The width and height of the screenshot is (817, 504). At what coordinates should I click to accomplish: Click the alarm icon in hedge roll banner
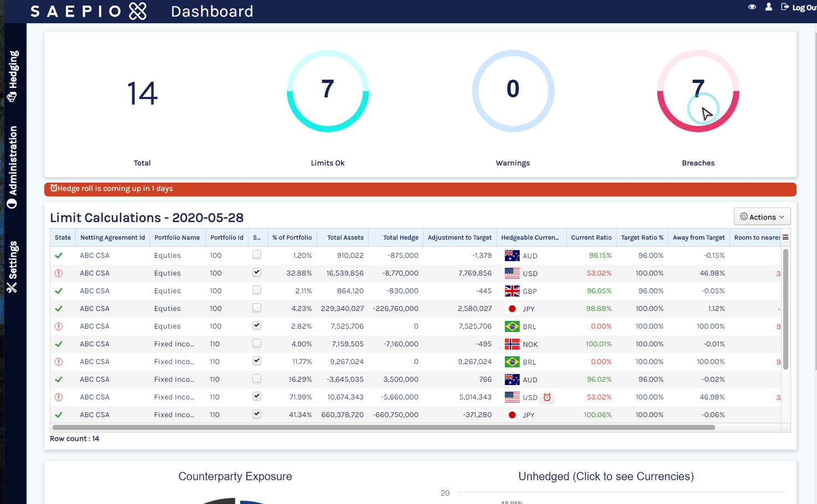tap(54, 188)
